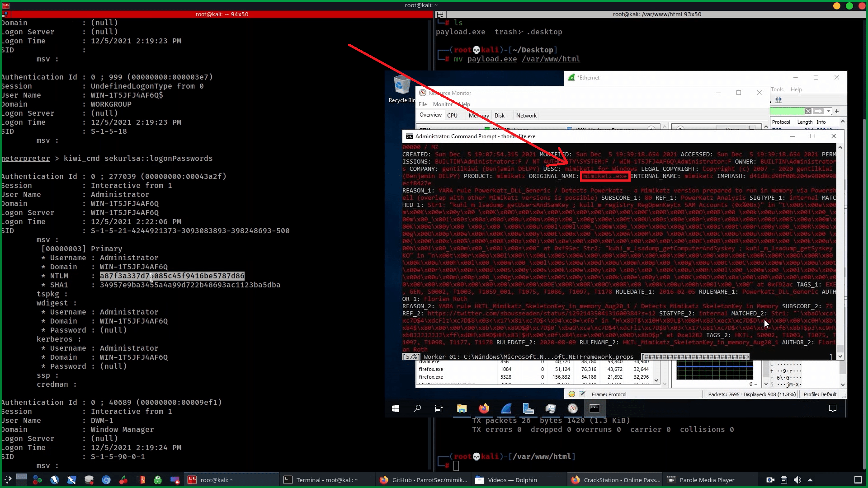
Task: Open File Explorer from Windows taskbar
Action: point(462,408)
